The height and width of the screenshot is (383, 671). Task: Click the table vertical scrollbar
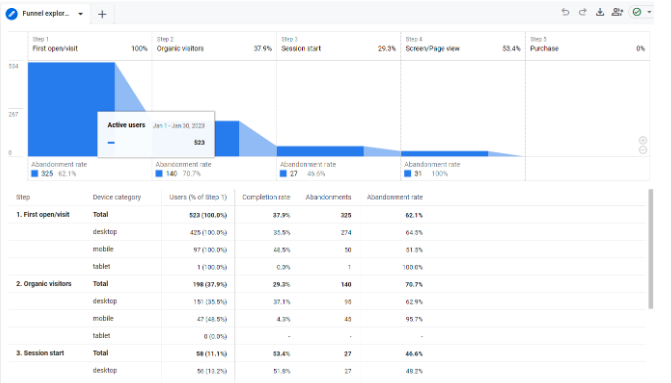coord(651,249)
